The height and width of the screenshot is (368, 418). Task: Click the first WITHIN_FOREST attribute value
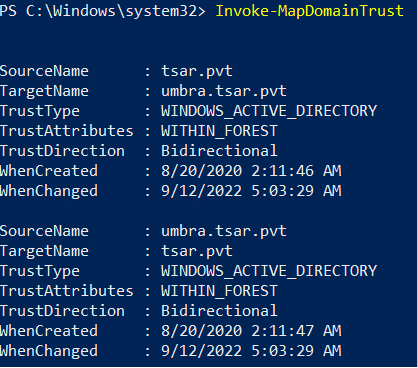[219, 131]
